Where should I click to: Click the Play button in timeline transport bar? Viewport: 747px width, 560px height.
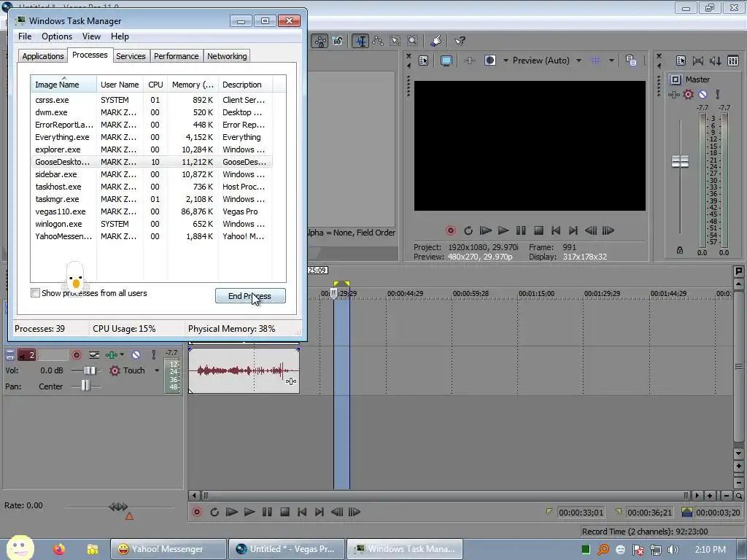(249, 512)
